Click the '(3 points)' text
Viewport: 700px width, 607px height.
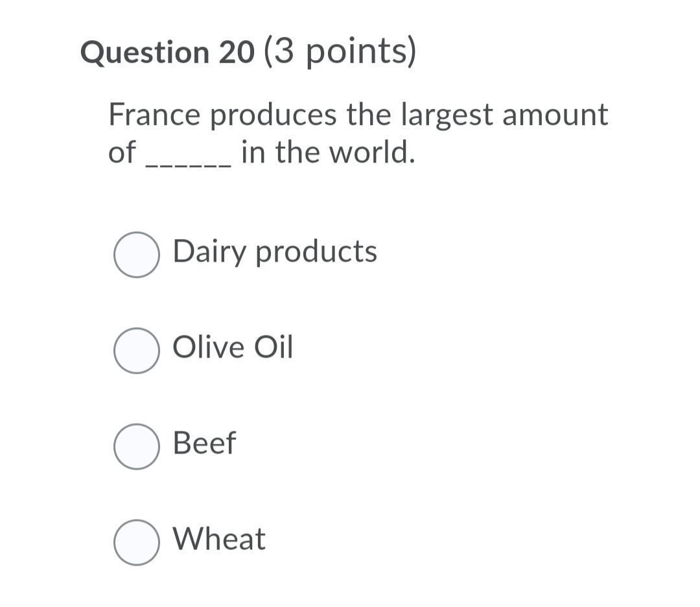pyautogui.click(x=340, y=52)
